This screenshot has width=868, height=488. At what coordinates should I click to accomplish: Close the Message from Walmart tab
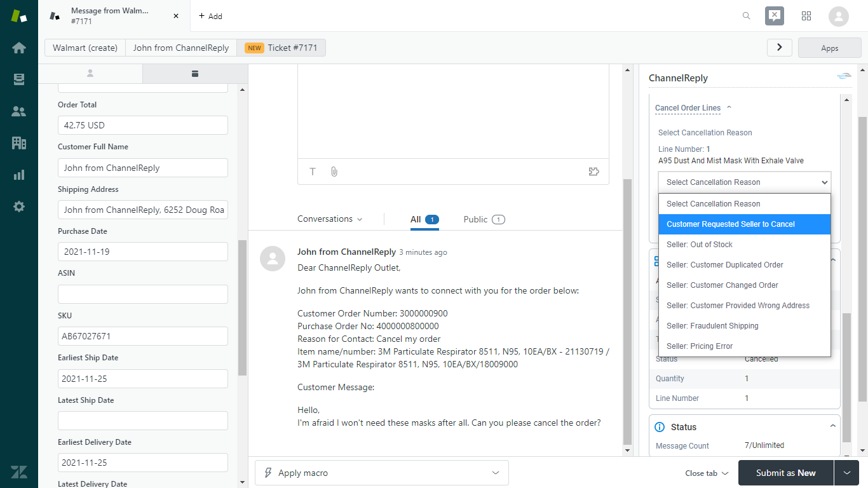(176, 16)
